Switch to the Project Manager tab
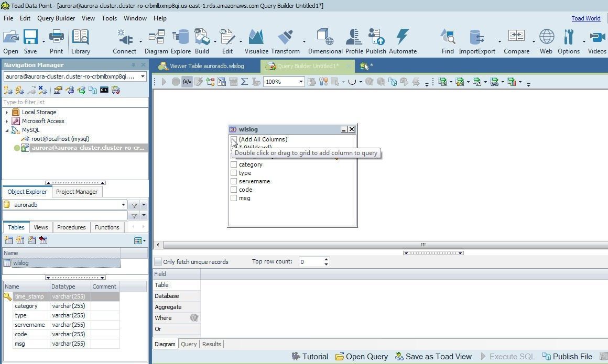 (x=77, y=192)
